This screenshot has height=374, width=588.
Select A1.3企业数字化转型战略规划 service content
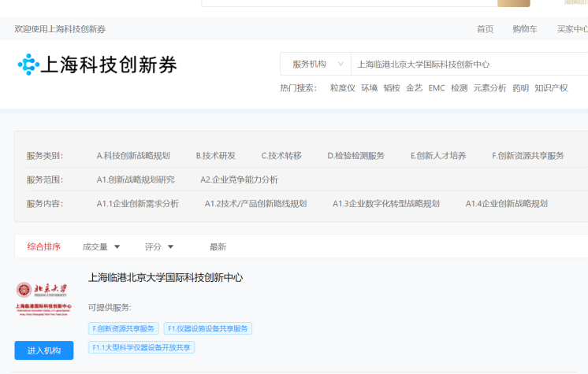[386, 203]
